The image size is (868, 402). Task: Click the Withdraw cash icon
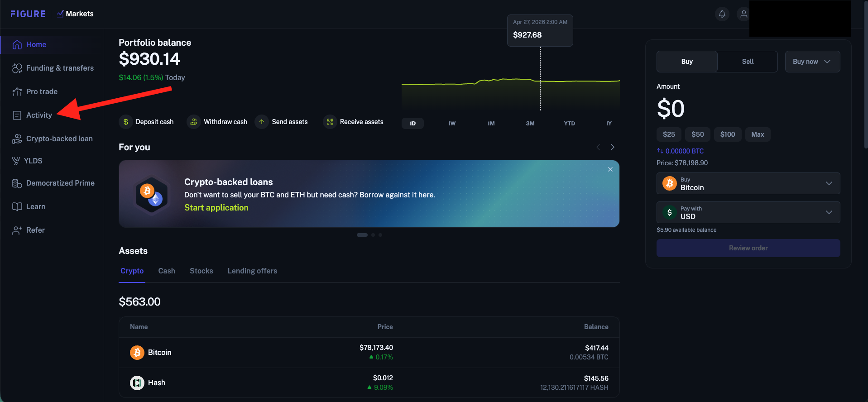[x=194, y=122]
